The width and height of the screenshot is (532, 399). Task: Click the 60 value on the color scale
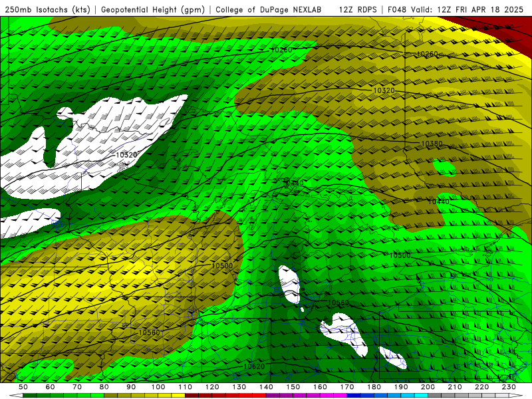point(51,387)
